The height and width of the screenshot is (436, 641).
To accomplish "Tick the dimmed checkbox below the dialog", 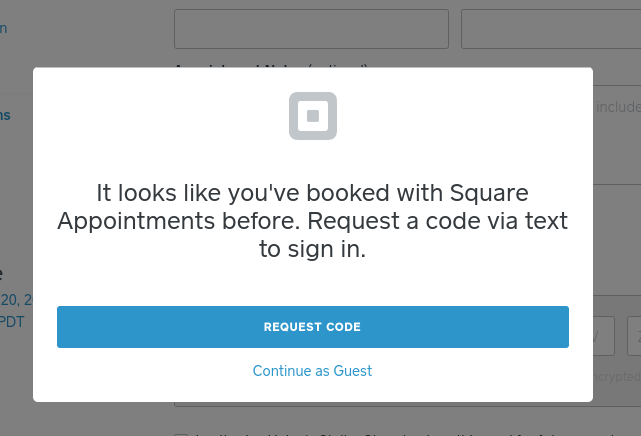I will [x=181, y=435].
